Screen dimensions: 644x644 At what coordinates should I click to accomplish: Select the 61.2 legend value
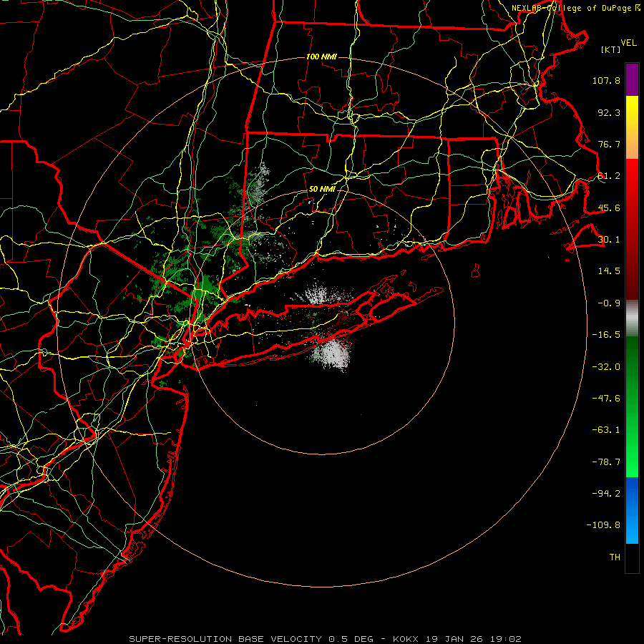pyautogui.click(x=609, y=176)
